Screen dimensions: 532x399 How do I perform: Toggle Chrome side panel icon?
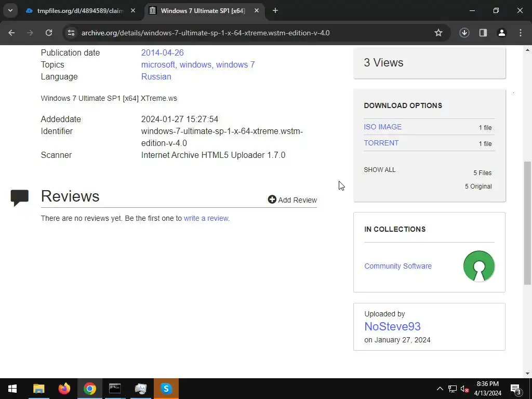click(483, 33)
